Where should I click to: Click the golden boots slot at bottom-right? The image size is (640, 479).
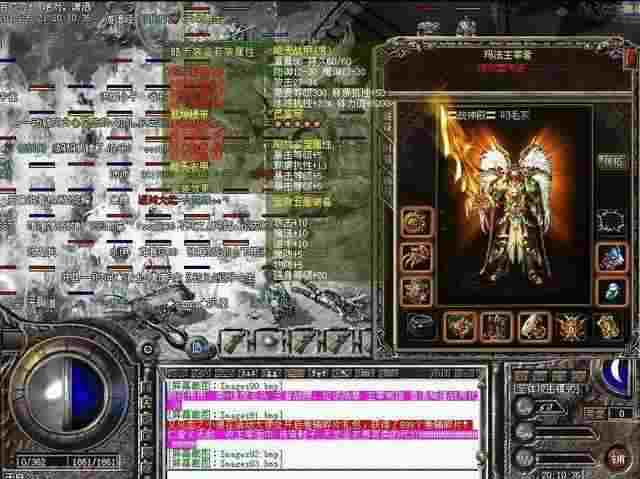point(609,326)
